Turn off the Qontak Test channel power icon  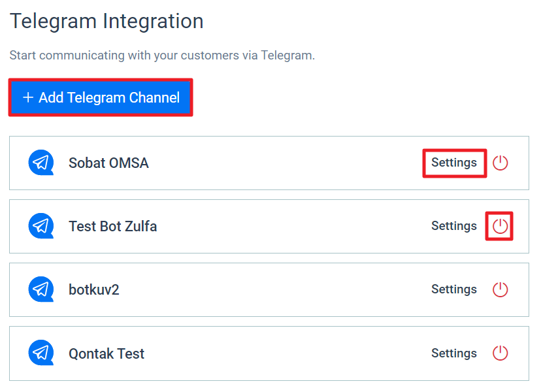500,353
